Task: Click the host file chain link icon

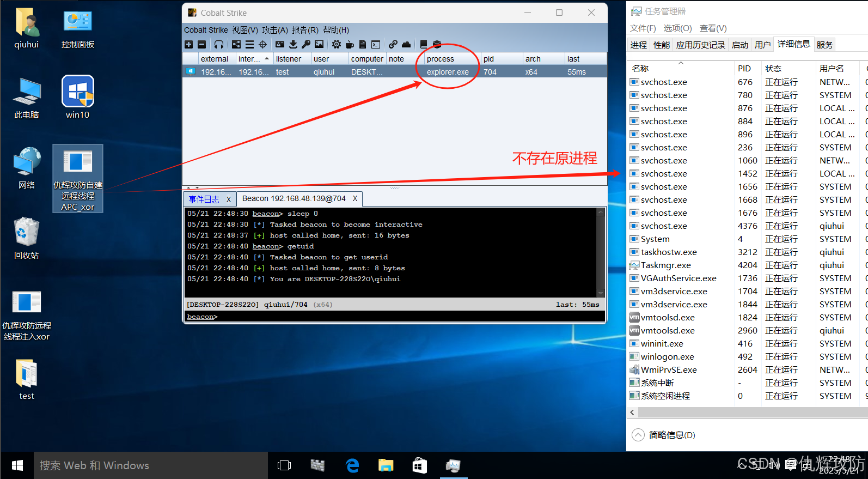Action: (393, 45)
